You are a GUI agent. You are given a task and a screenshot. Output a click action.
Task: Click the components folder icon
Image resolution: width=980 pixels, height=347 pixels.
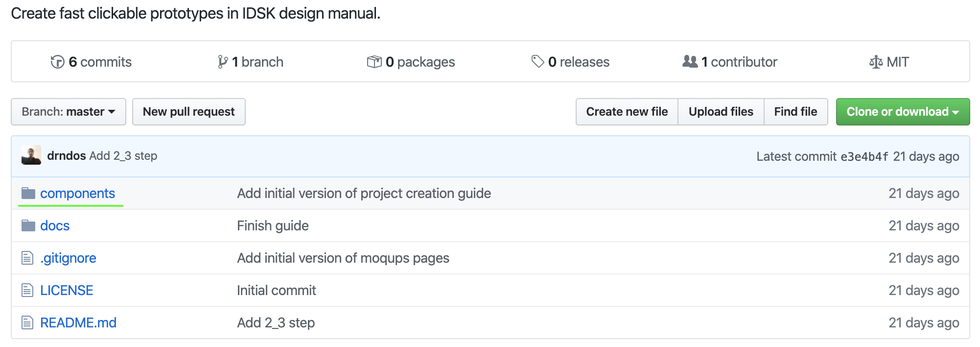pos(28,193)
